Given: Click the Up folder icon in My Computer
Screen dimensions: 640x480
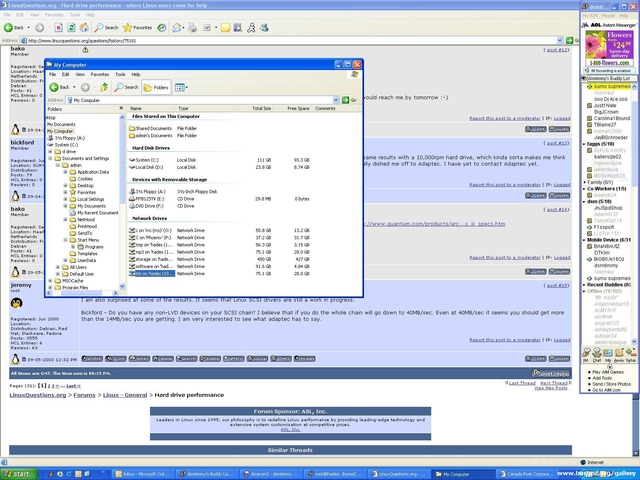Looking at the screenshot, I should (x=104, y=87).
